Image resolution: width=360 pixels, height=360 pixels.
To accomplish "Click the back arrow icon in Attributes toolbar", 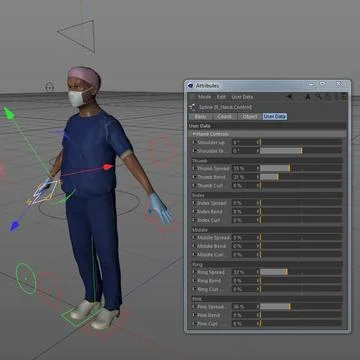I will 290,97.
